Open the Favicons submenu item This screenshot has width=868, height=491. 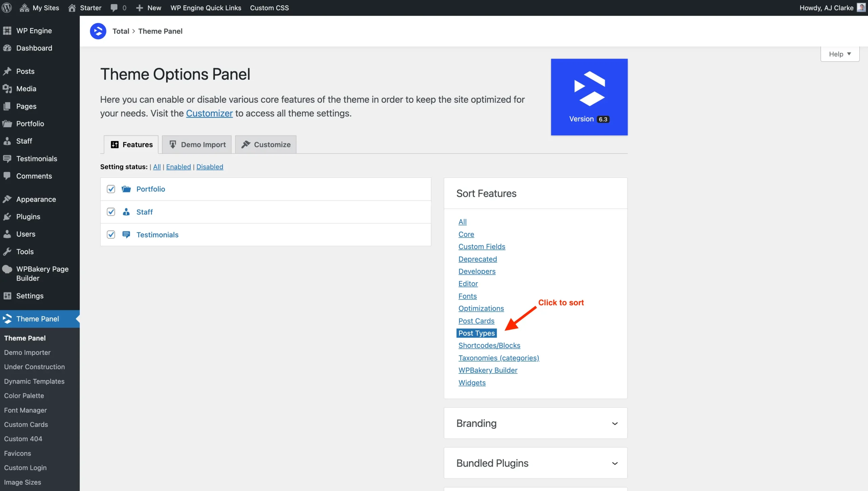click(18, 453)
